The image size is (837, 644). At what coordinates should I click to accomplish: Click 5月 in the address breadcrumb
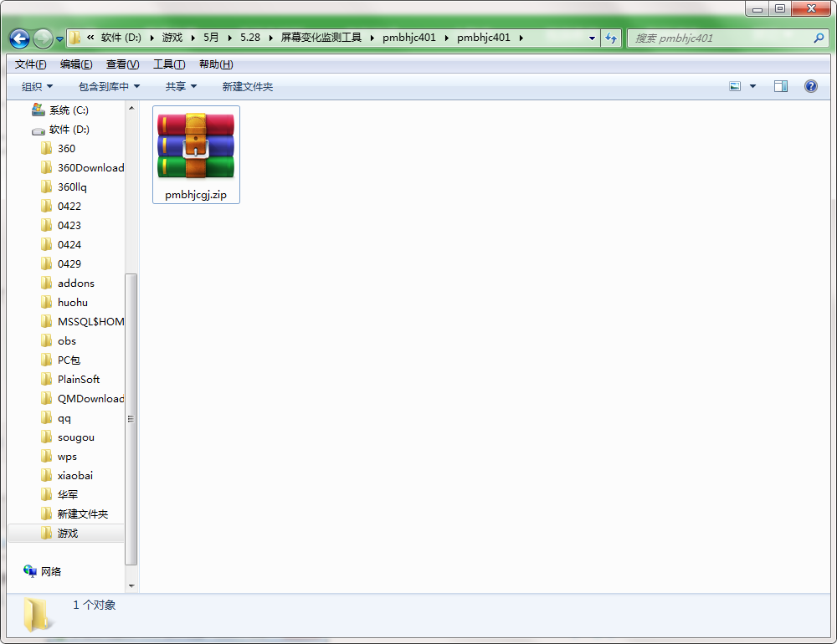coord(211,38)
